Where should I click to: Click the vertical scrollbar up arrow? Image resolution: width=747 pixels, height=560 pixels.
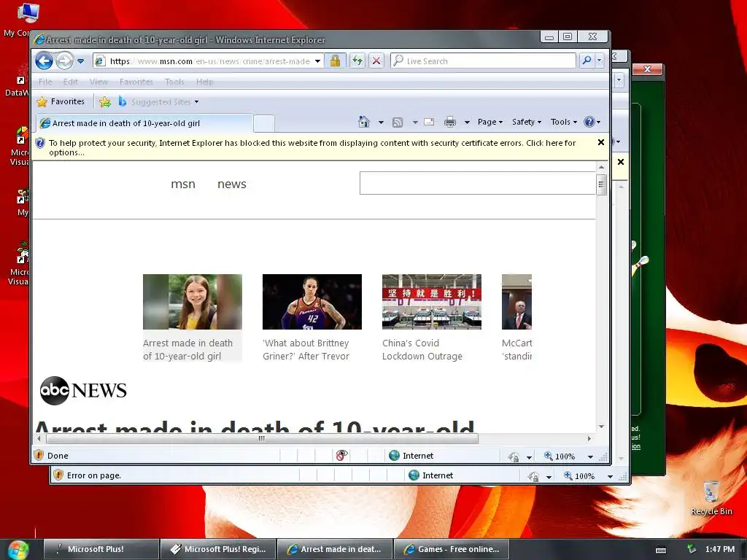[601, 168]
